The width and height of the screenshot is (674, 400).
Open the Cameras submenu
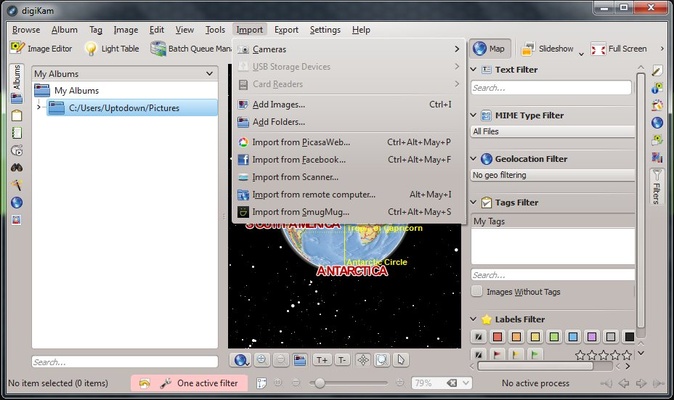click(349, 49)
